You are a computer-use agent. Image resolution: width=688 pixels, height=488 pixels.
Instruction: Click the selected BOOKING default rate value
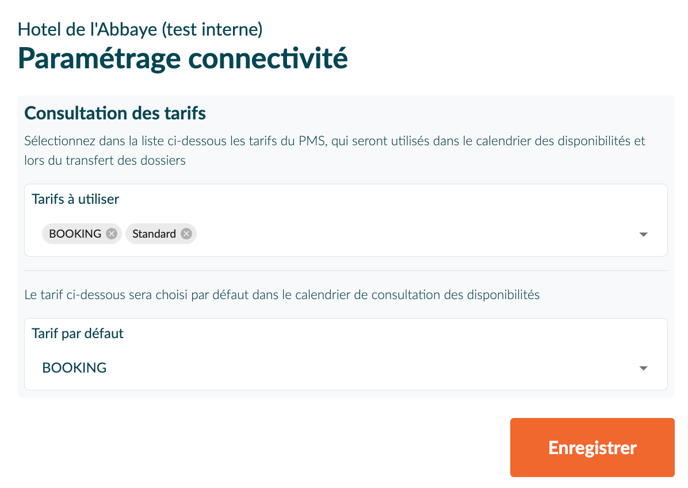coord(74,368)
